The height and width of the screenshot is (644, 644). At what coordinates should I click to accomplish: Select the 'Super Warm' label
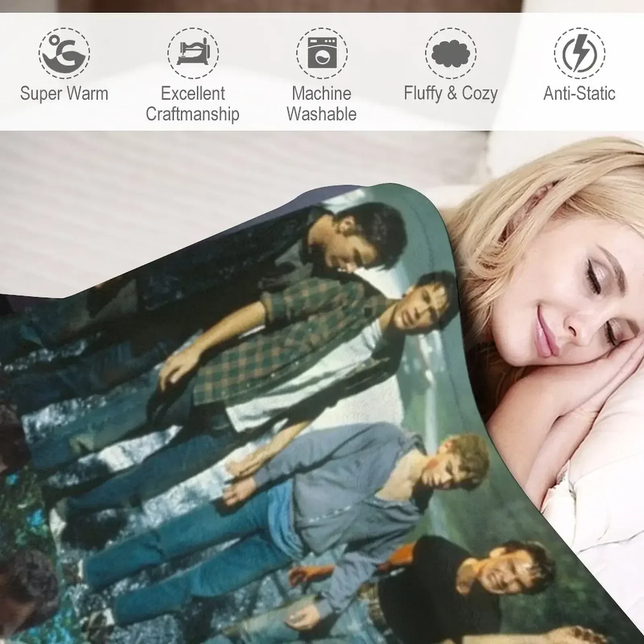(x=64, y=93)
